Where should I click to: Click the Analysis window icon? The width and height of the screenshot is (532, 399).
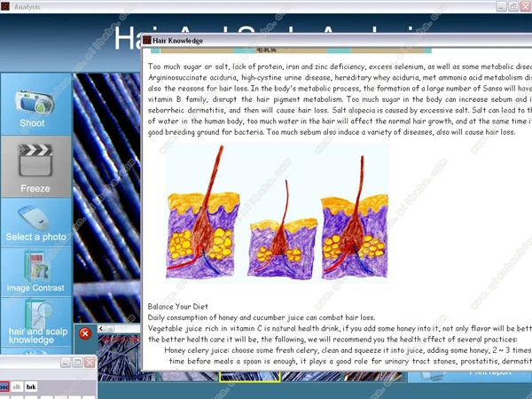5,6
